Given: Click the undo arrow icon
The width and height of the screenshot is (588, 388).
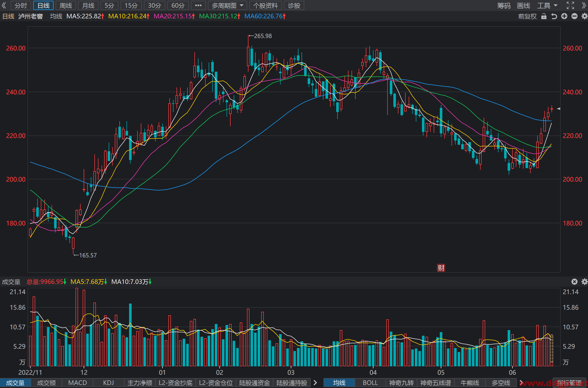Looking at the screenshot, I should 554,16.
